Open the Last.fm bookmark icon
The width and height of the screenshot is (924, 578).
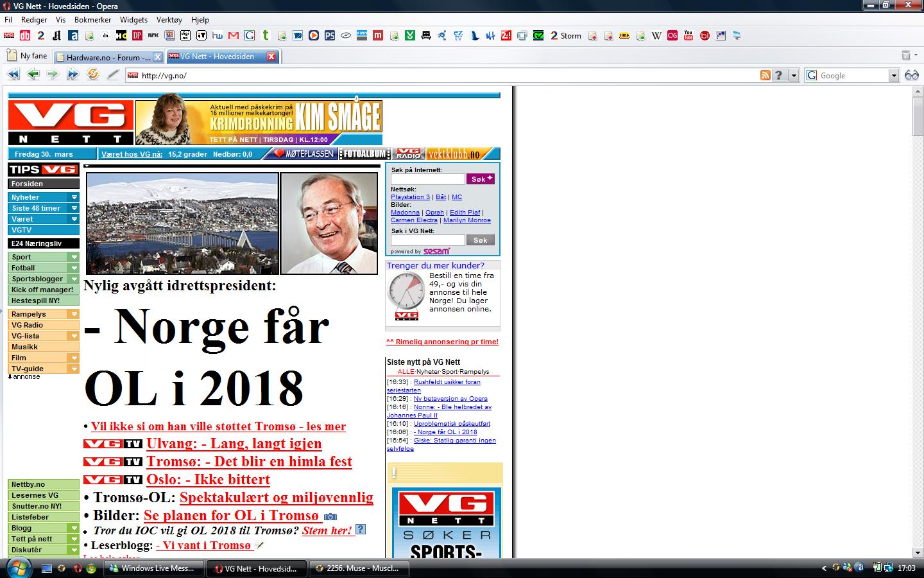pos(672,35)
